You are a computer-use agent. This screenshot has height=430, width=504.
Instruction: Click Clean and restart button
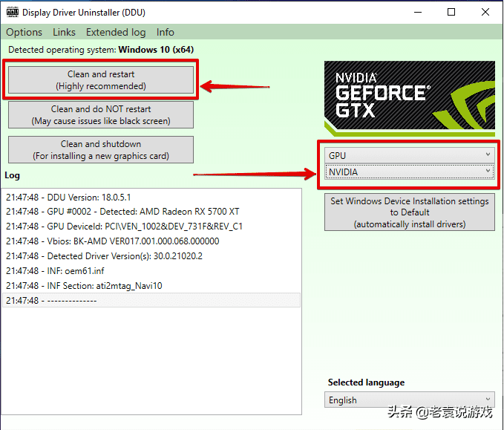(101, 79)
